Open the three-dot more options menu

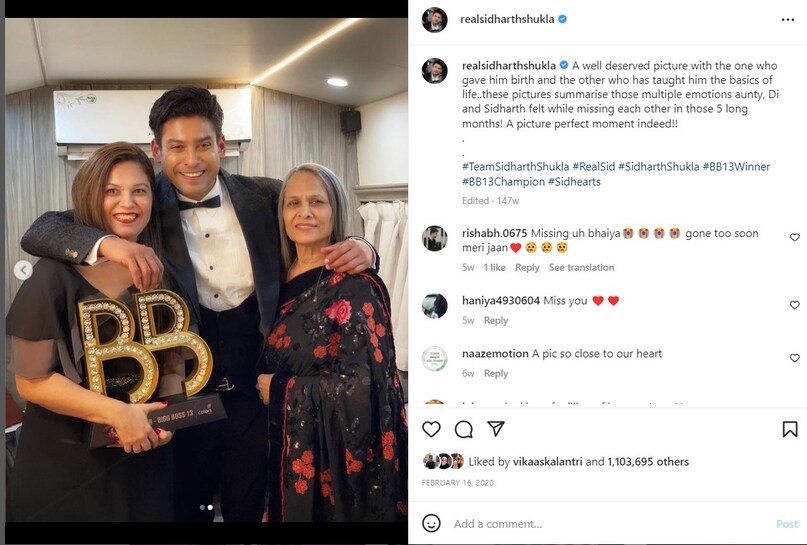[x=788, y=19]
